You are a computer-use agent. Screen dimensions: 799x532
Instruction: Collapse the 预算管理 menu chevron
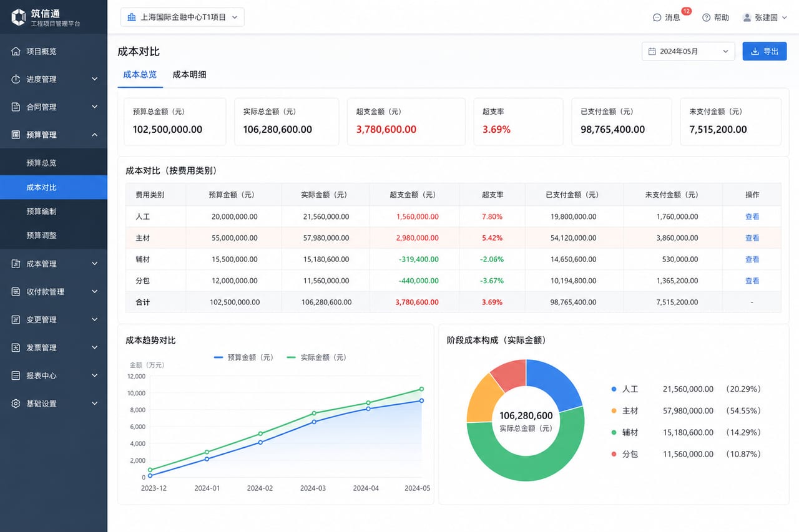click(94, 135)
